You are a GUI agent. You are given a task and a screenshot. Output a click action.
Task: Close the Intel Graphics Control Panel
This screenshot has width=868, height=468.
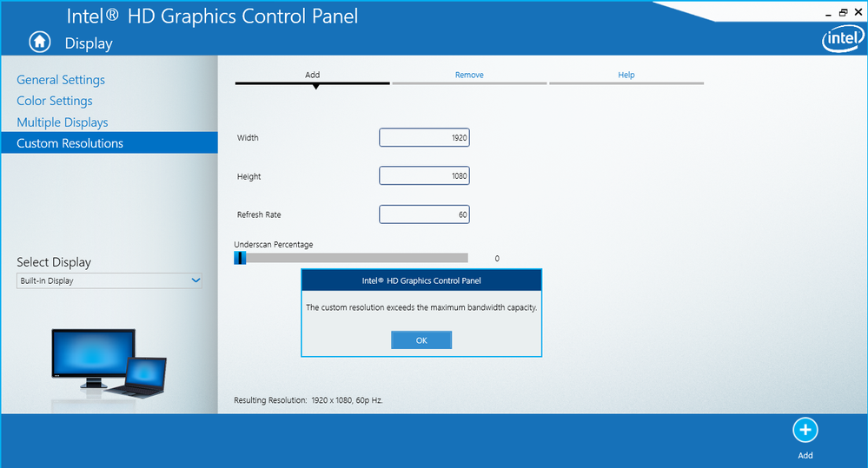[858, 13]
